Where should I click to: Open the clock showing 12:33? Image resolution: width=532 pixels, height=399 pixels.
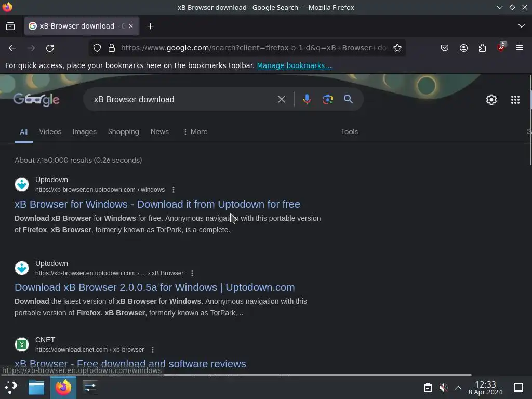pos(485,388)
